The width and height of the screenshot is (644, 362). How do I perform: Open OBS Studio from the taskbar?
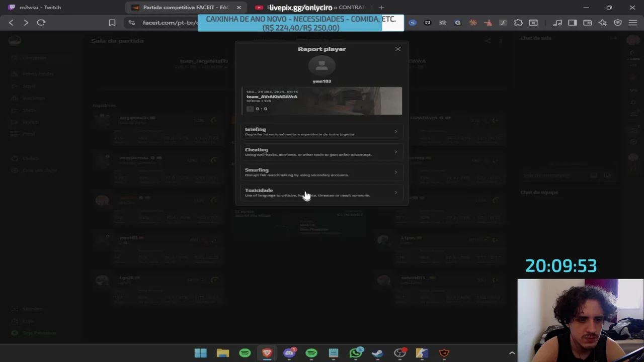pos(400,353)
